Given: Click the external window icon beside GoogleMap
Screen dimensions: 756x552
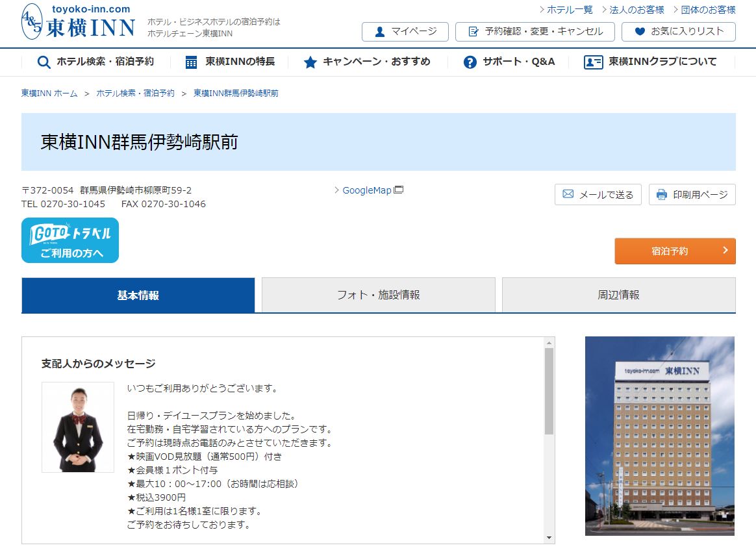Looking at the screenshot, I should (x=399, y=190).
